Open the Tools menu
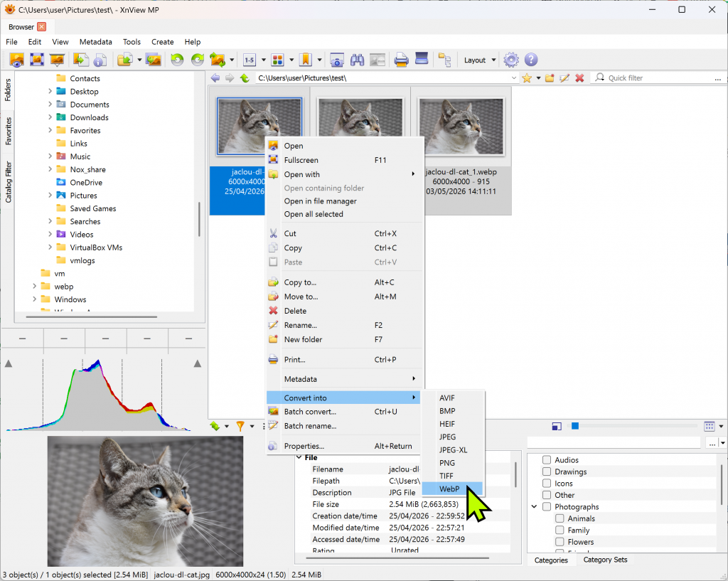Image resolution: width=728 pixels, height=581 pixels. [x=132, y=42]
